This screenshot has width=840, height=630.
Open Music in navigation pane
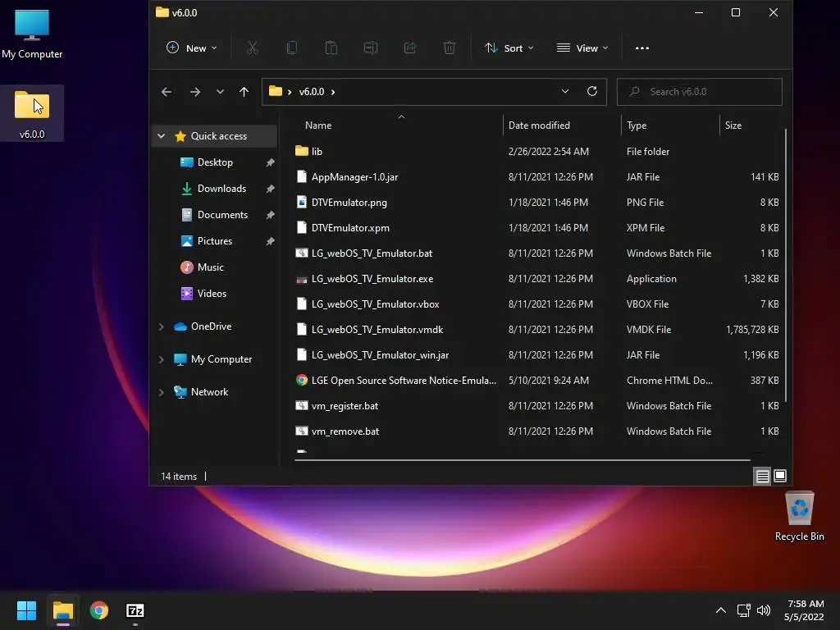tap(210, 267)
